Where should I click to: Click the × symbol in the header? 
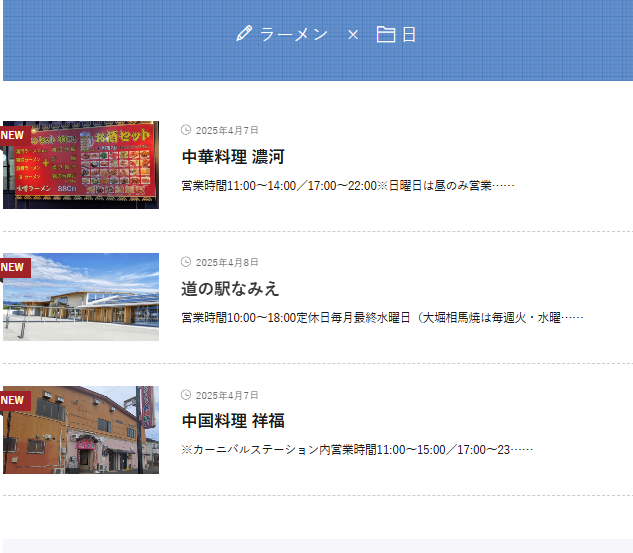pyautogui.click(x=353, y=35)
